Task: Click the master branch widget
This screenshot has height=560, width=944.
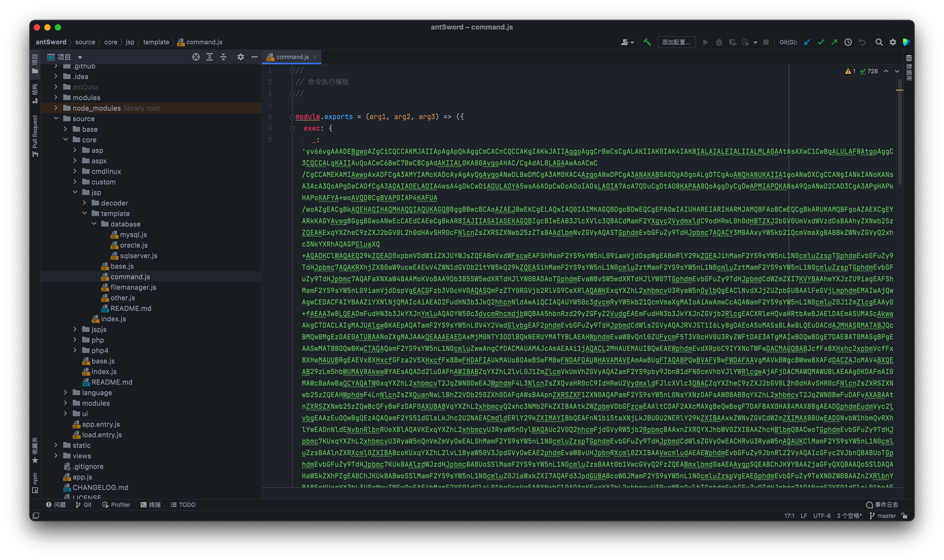Action: pyautogui.click(x=883, y=515)
